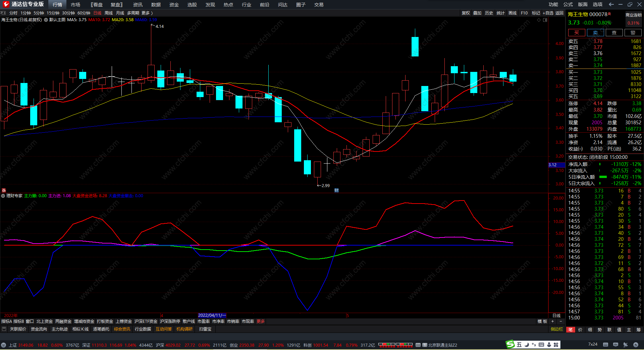The height and width of the screenshot is (350, 644).
Task: Open the 选股 tab
Action: tap(192, 5)
